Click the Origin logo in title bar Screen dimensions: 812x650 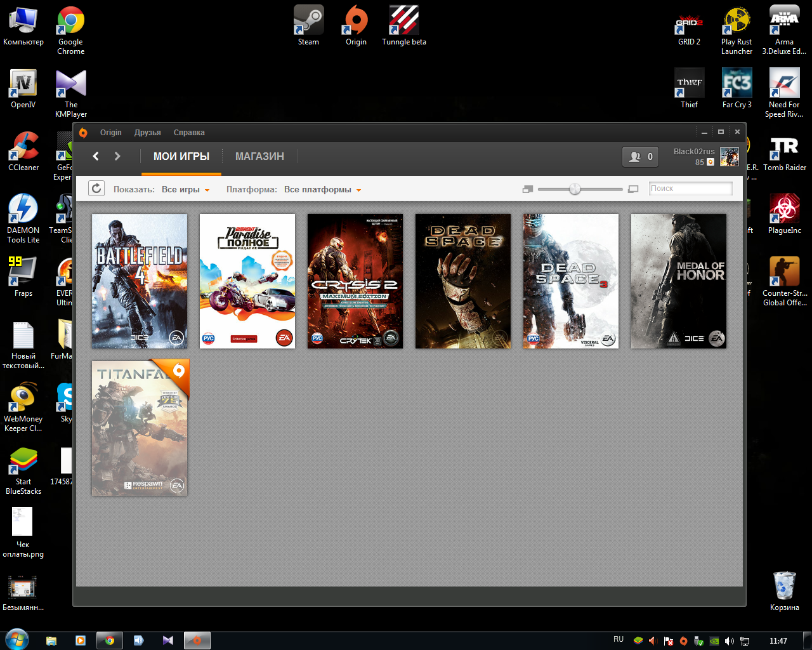83,133
